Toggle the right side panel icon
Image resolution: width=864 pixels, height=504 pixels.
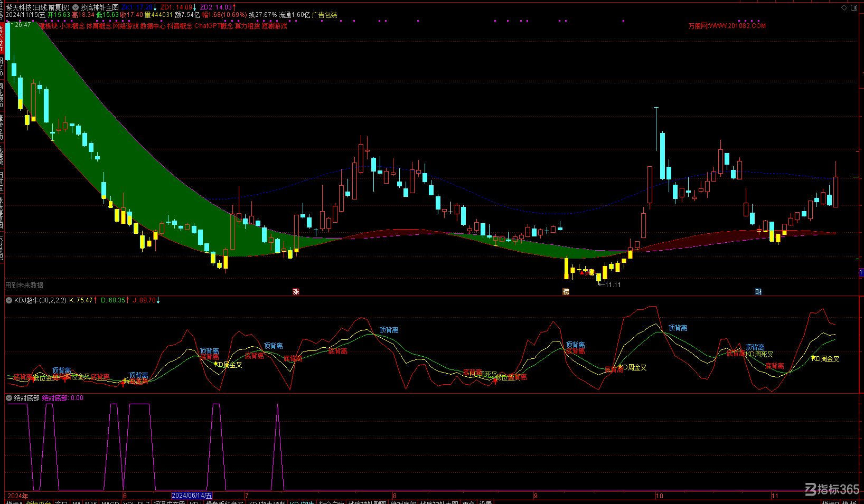854,7
